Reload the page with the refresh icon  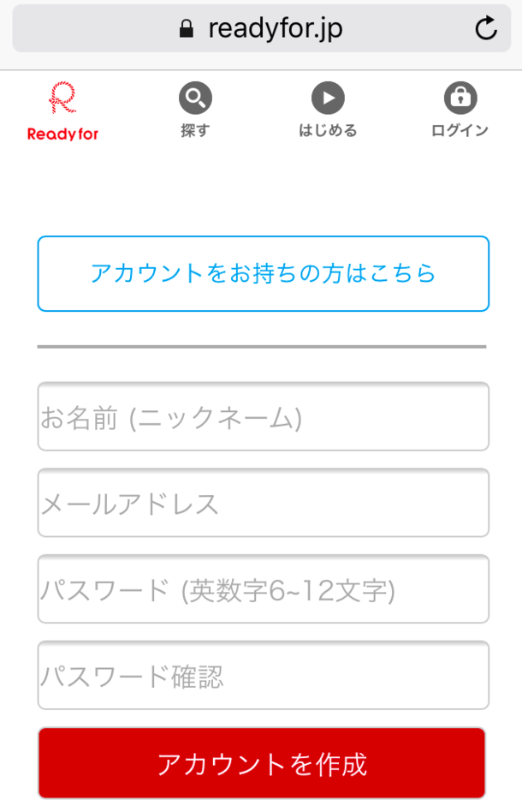[485, 30]
